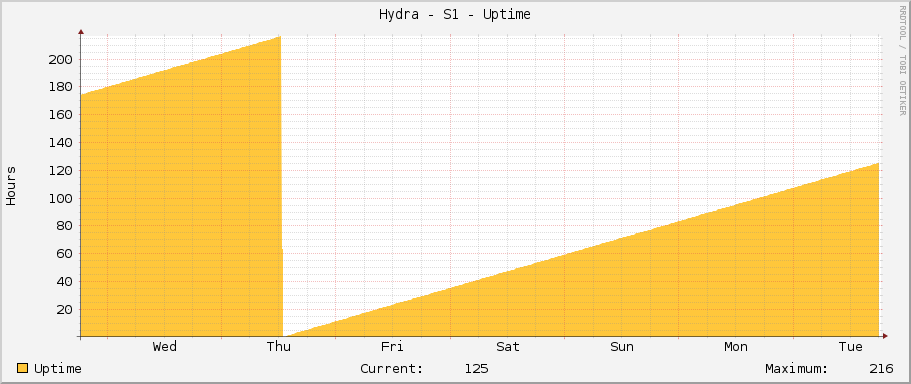Click the '80' y-axis tick label
Screen dimensions: 911x384
click(x=64, y=226)
